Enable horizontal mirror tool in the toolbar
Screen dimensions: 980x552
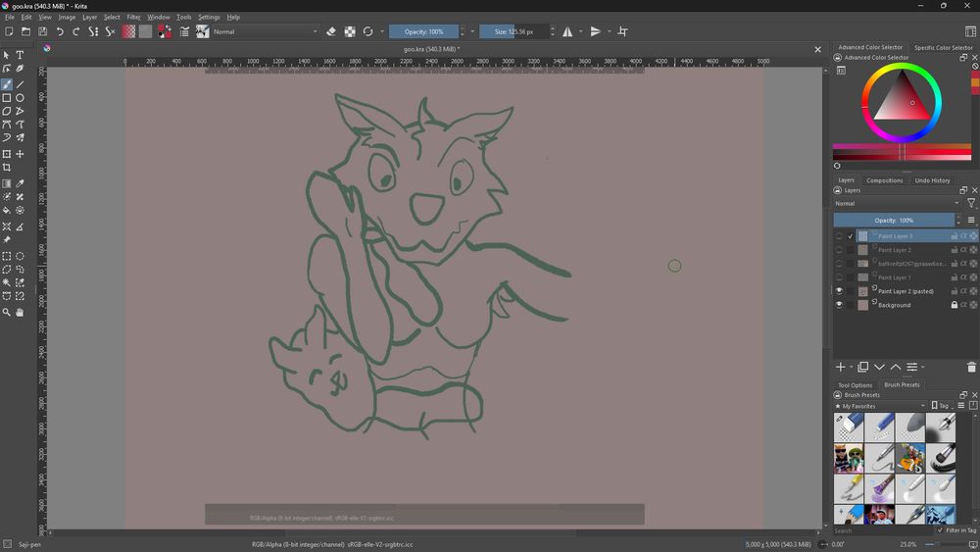(x=567, y=31)
